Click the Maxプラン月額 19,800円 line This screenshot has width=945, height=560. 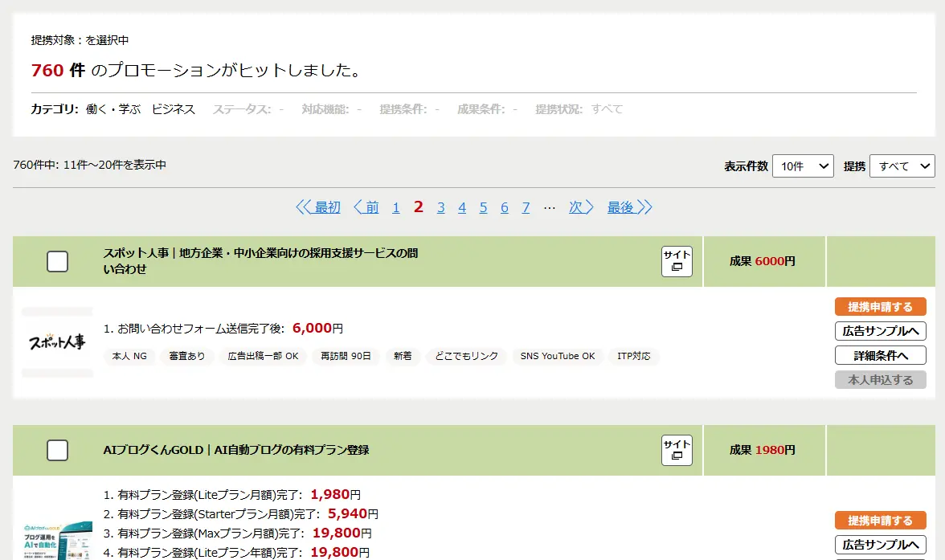[x=238, y=533]
